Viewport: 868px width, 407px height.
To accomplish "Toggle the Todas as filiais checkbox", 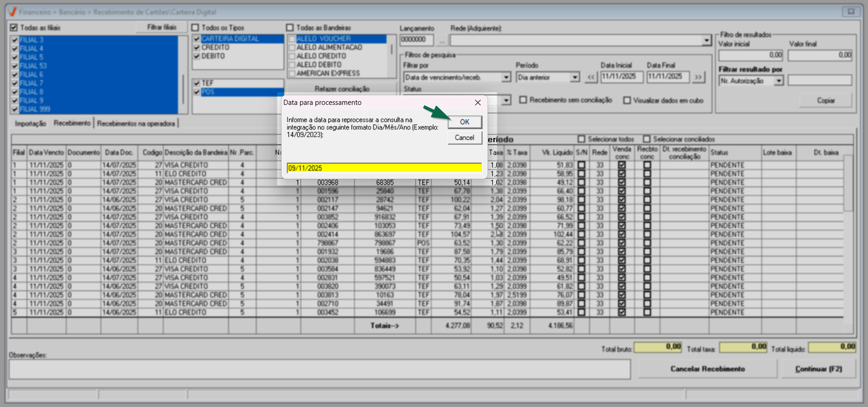I will (14, 28).
